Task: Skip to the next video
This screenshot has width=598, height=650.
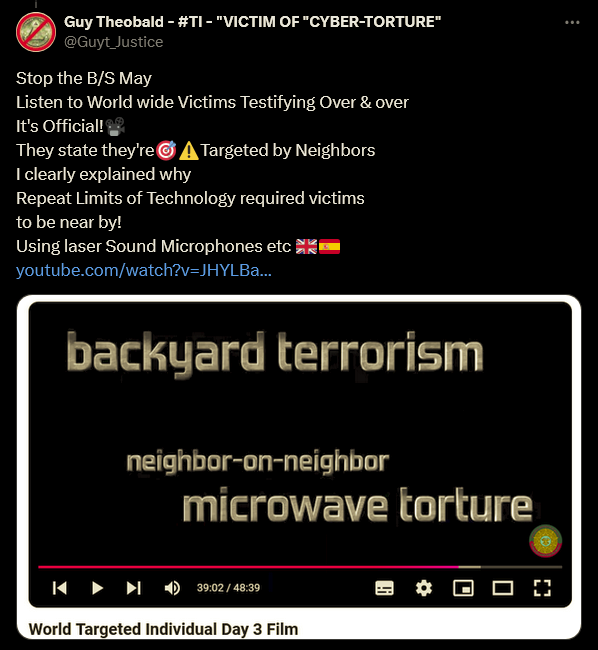Action: [134, 588]
